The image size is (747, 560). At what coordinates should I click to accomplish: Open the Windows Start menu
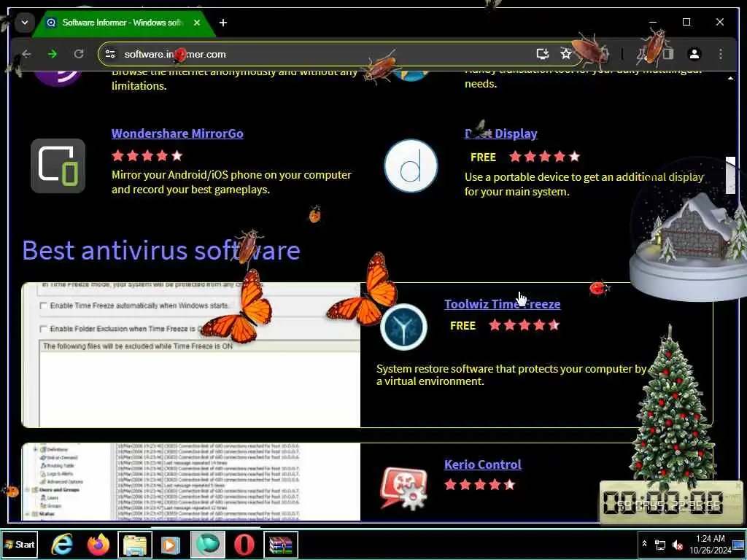click(20, 545)
